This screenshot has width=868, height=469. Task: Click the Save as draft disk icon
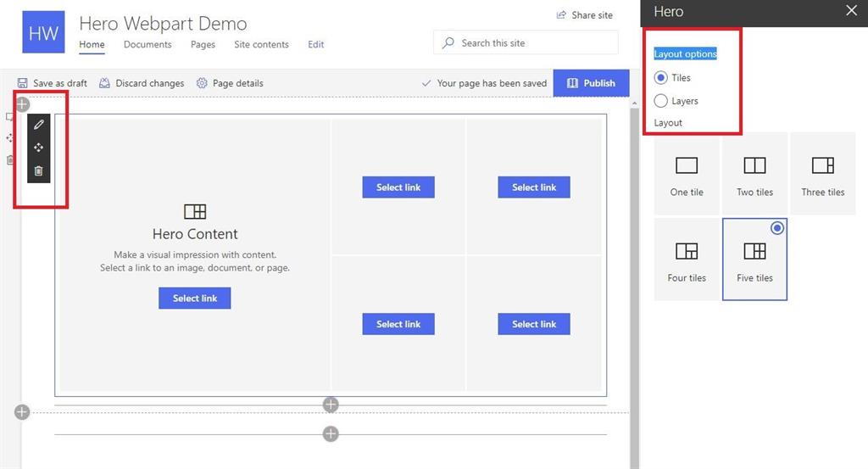pos(22,83)
